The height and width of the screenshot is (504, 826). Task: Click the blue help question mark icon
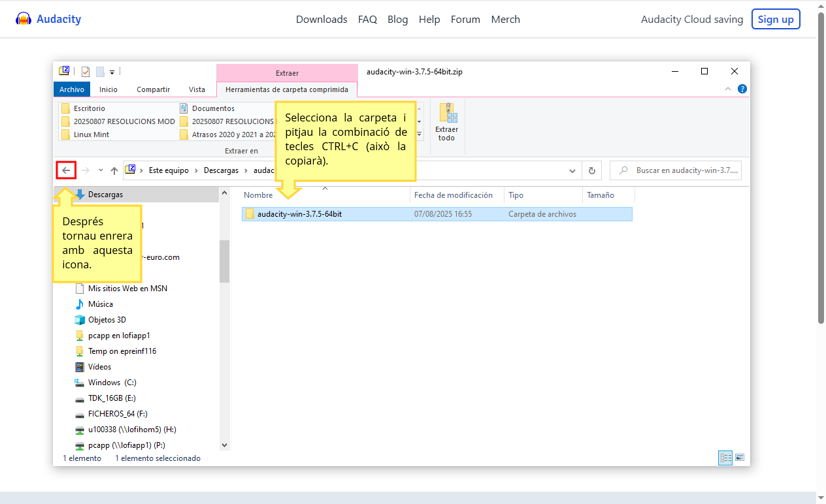coord(742,89)
